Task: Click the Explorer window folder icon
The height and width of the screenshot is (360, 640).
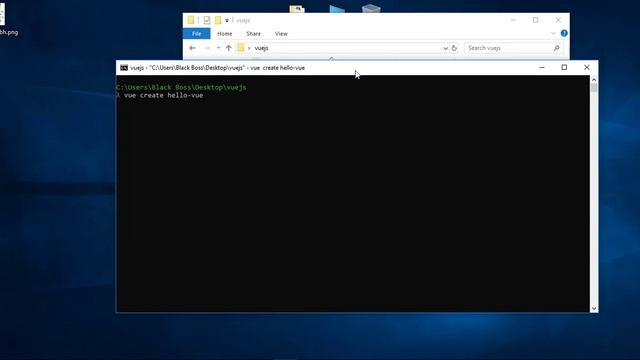Action: (x=191, y=20)
